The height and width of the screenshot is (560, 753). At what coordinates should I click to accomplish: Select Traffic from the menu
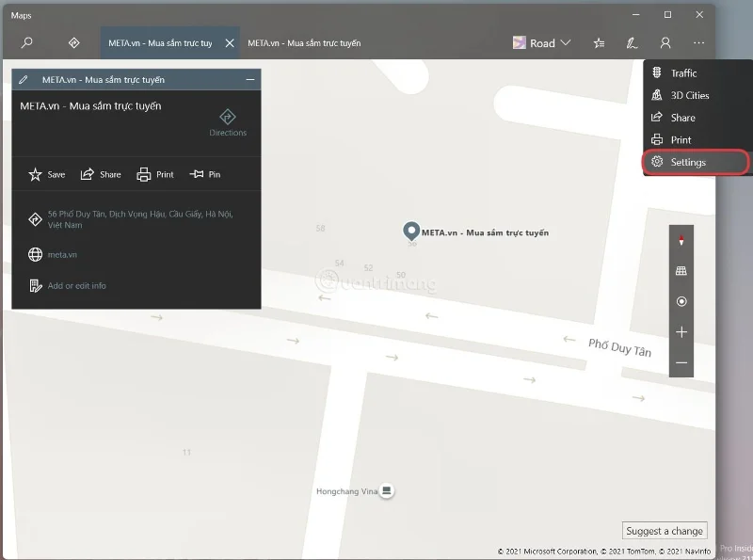tap(696, 73)
